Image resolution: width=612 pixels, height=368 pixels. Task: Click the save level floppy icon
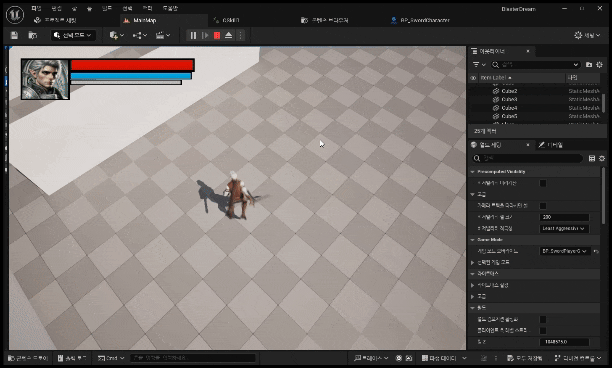(x=14, y=36)
